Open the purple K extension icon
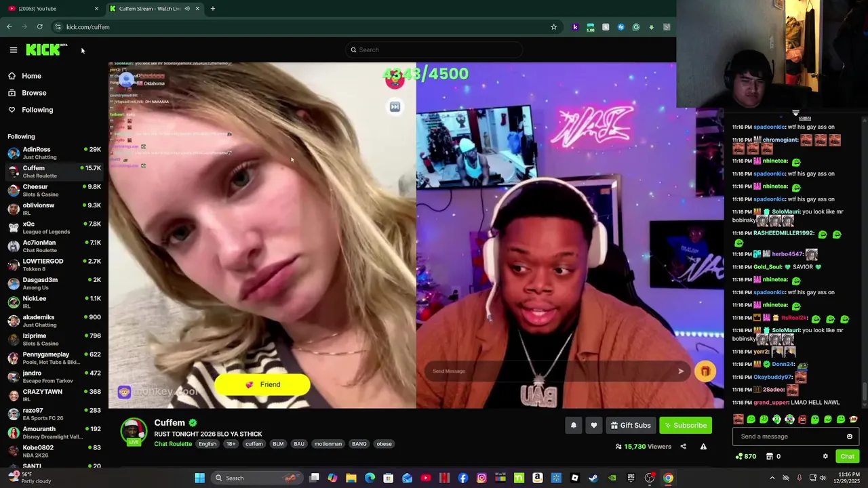 coord(575,27)
